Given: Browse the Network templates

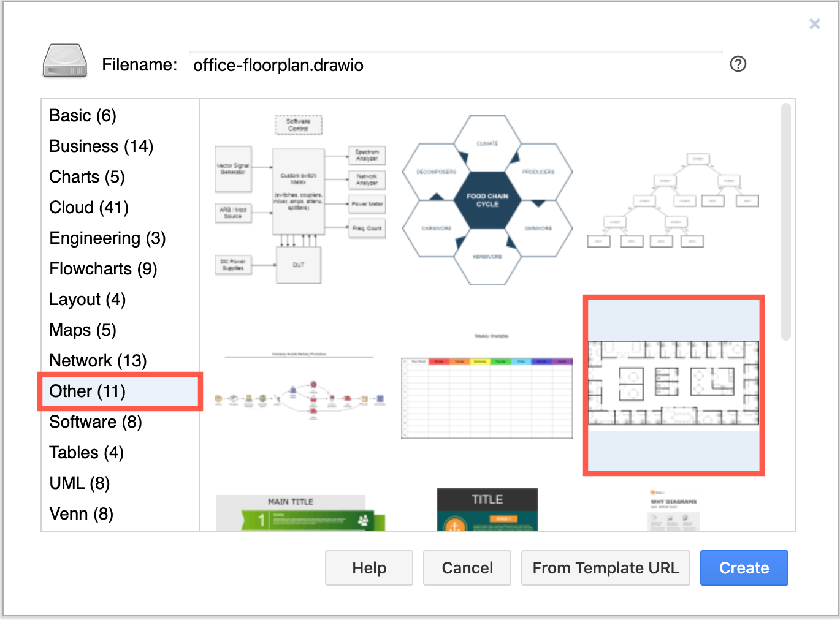Looking at the screenshot, I should tap(97, 360).
